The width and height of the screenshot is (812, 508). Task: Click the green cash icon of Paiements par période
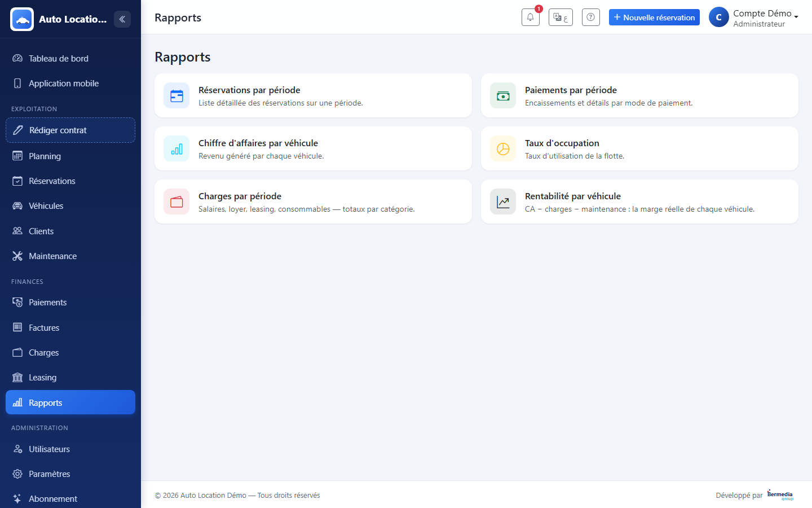(x=503, y=95)
